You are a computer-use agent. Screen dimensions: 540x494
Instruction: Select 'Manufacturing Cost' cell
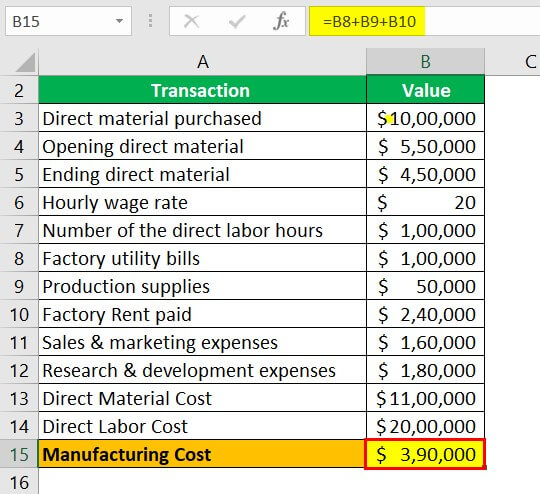(202, 454)
